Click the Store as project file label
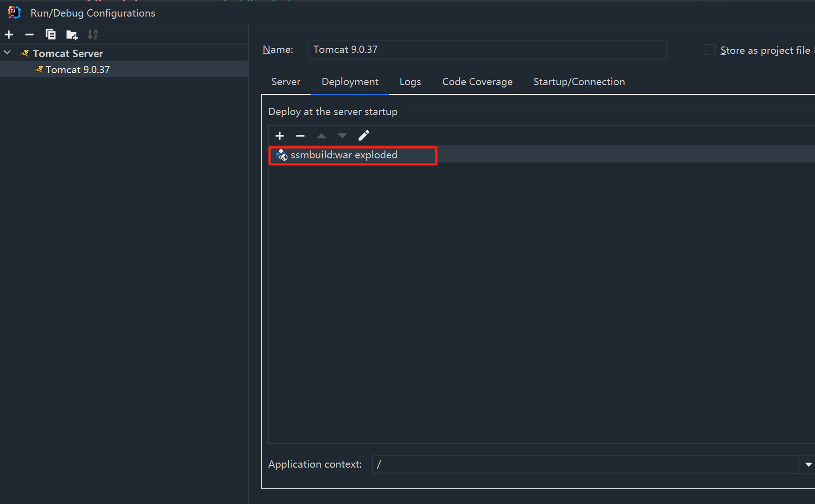 pos(765,50)
